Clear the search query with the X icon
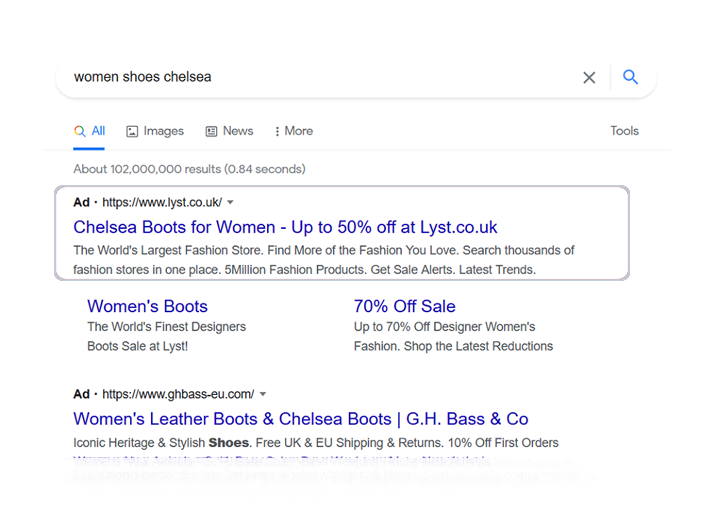This screenshot has height=512, width=716. point(589,78)
